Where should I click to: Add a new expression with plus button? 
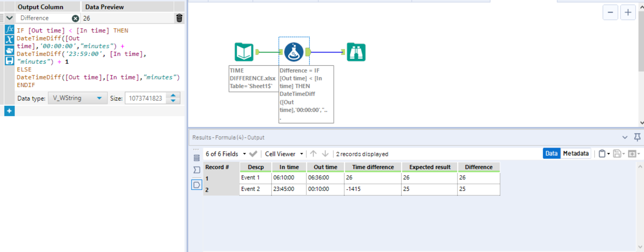point(9,111)
